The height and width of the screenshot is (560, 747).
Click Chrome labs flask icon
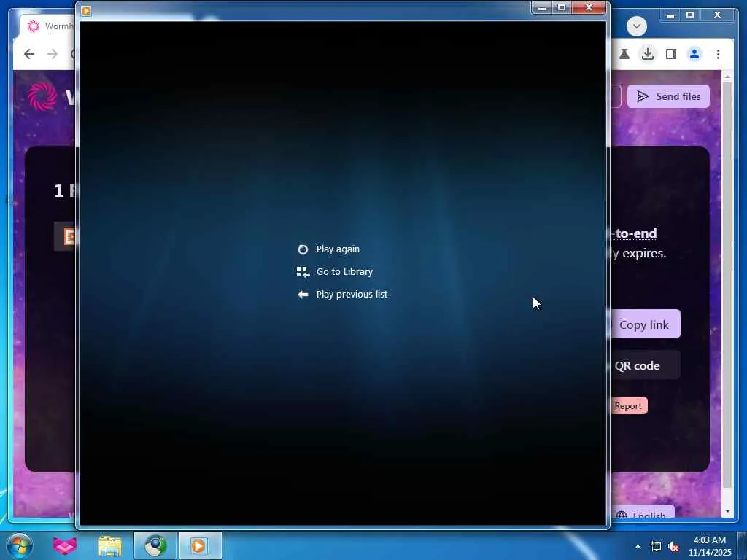(624, 54)
